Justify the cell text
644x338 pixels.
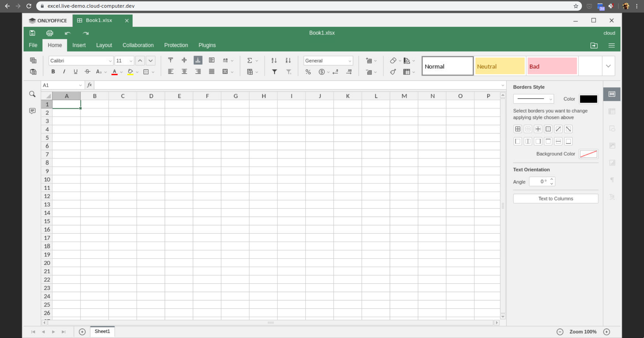(x=212, y=72)
